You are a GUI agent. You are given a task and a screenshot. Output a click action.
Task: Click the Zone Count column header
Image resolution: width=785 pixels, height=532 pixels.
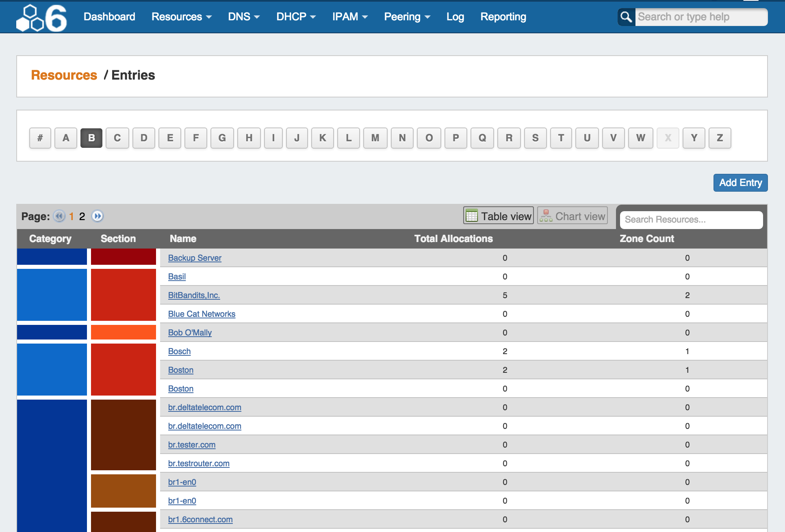coord(647,239)
